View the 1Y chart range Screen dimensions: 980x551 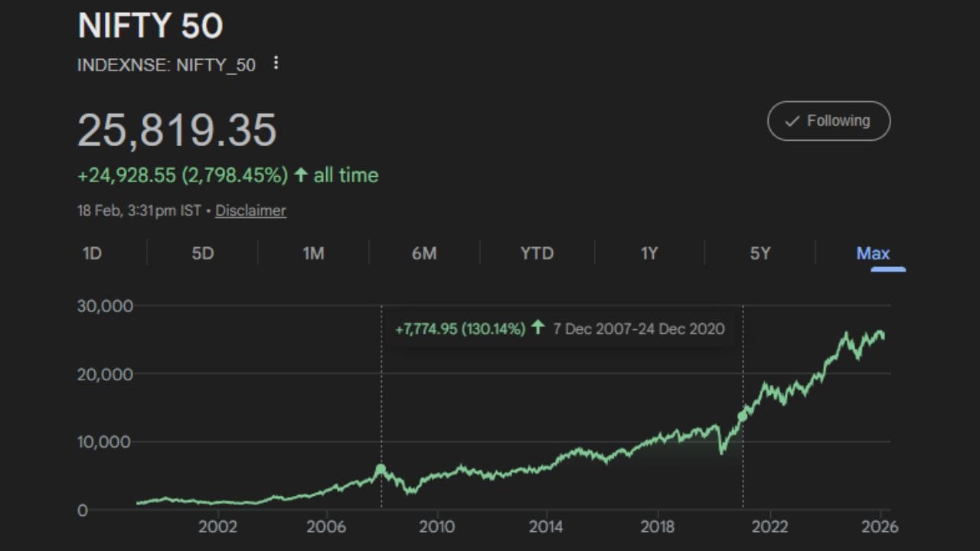(649, 253)
